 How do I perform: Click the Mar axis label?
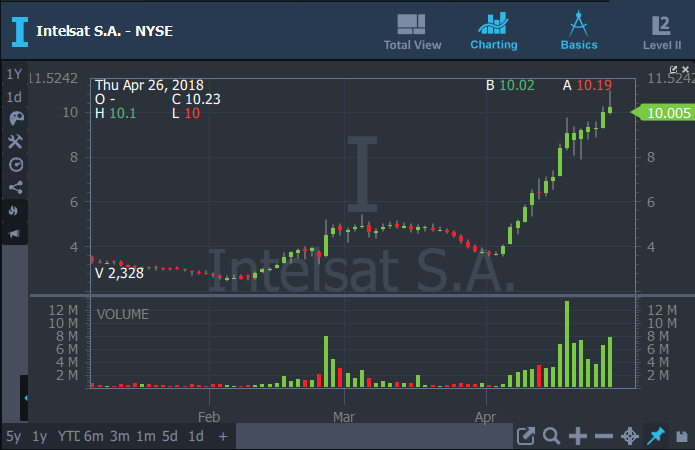click(344, 417)
